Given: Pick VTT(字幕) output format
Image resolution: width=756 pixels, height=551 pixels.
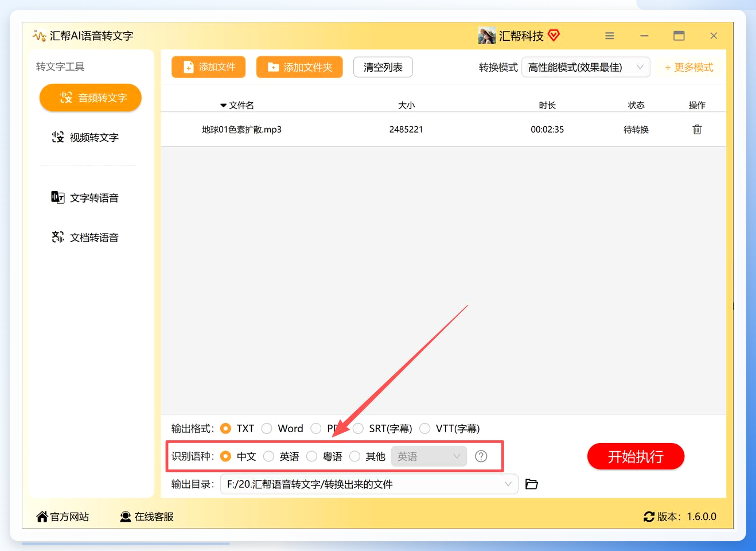Looking at the screenshot, I should tap(425, 428).
